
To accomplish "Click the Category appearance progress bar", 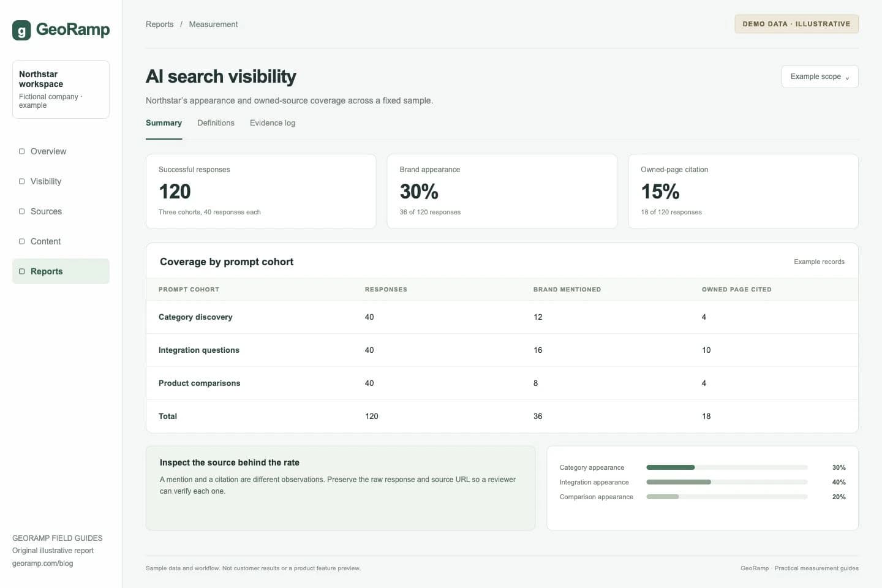I will [727, 467].
